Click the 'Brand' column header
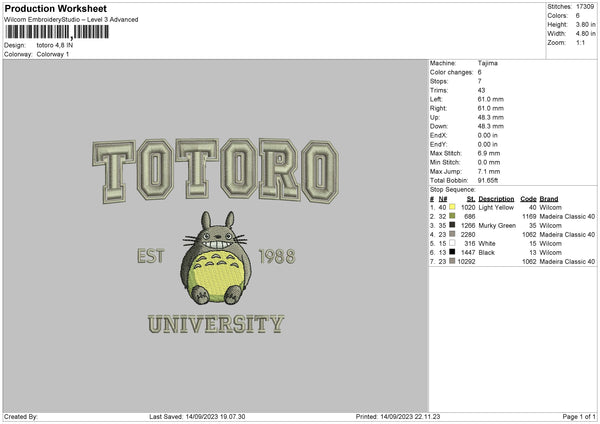Screen dimensions: 600x424 point(549,199)
